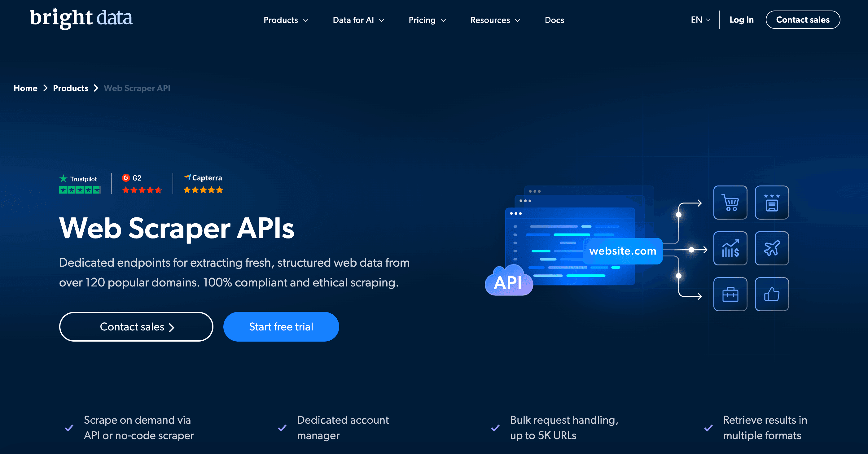This screenshot has width=868, height=454.
Task: Open the G2 rating badge
Action: point(142,184)
